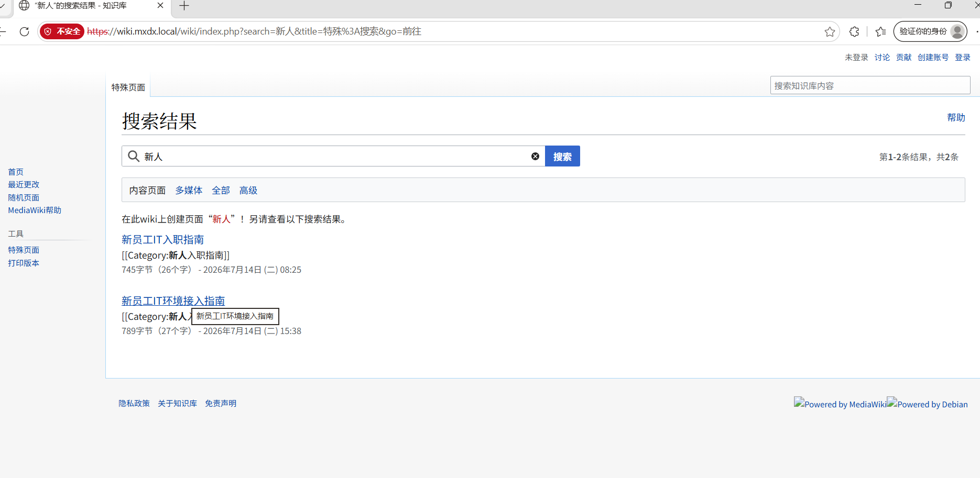Focus the 新人 search input field

coord(333,156)
